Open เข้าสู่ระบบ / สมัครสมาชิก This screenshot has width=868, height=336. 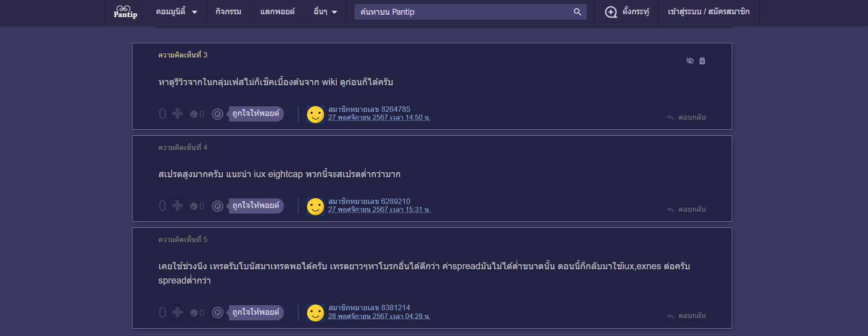pos(708,12)
